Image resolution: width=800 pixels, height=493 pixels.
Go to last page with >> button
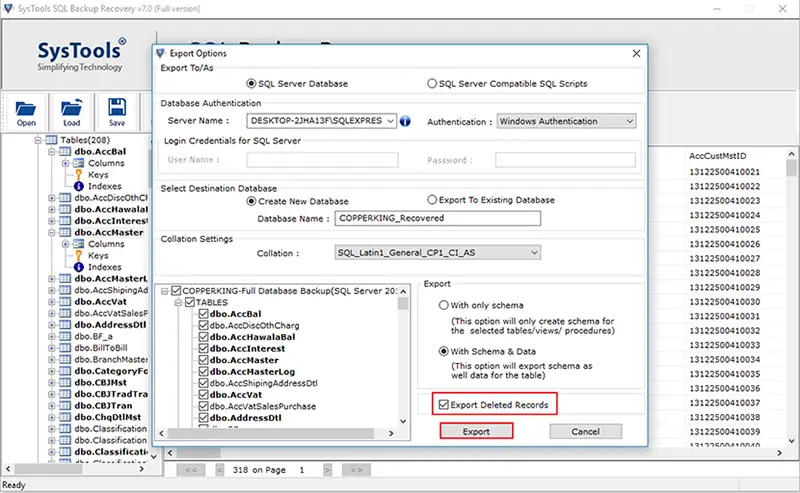pos(356,470)
